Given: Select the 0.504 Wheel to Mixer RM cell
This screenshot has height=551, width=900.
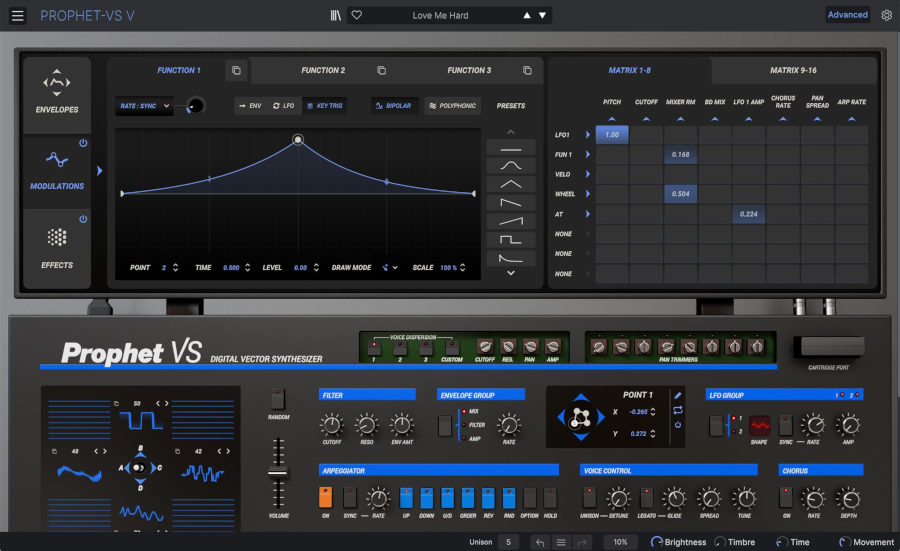Looking at the screenshot, I should click(x=679, y=194).
